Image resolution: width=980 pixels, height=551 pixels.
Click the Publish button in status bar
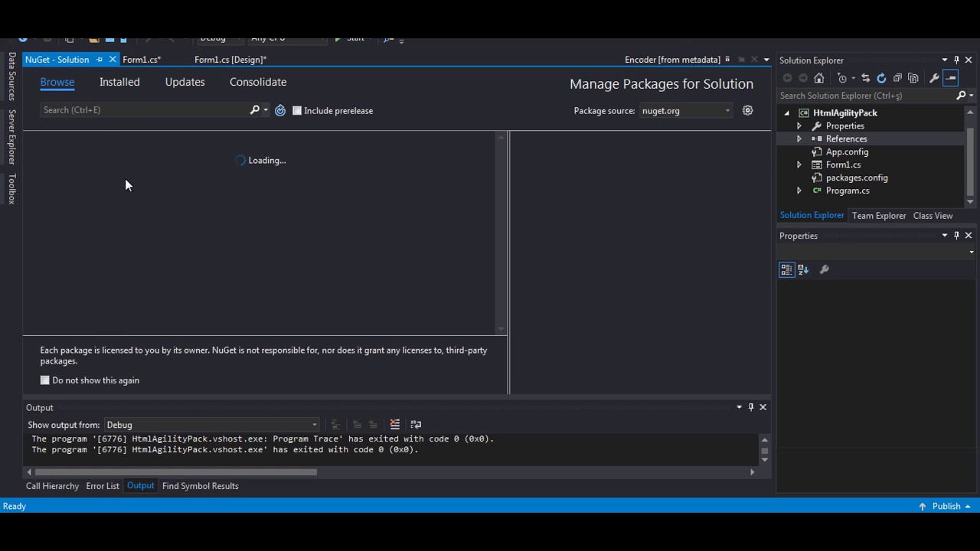[946, 506]
